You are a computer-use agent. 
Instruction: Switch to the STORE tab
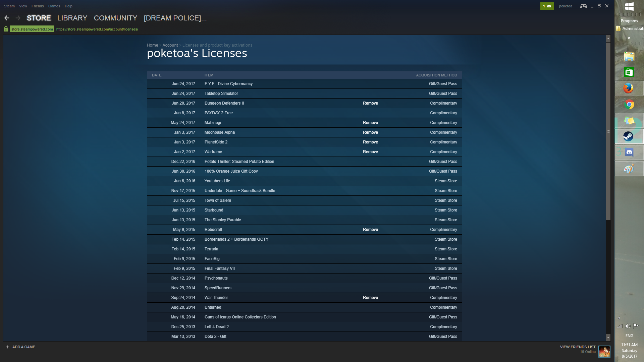(x=39, y=18)
